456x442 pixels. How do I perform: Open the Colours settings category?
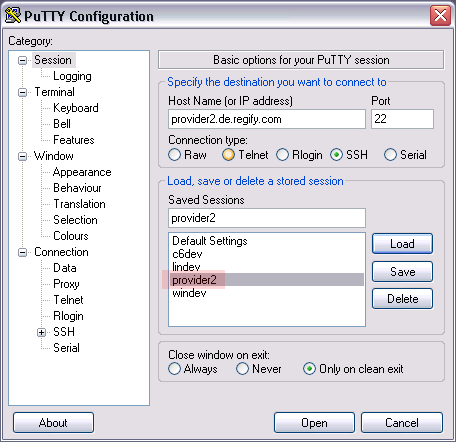(x=71, y=236)
